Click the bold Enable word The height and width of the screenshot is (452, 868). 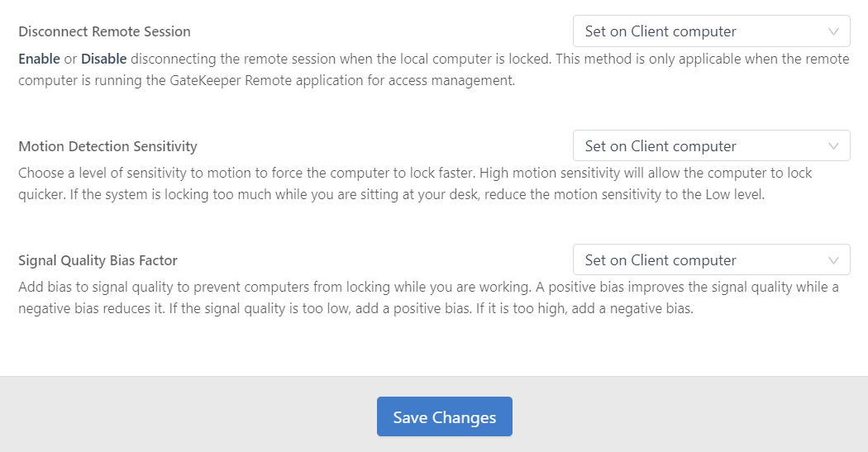[39, 59]
